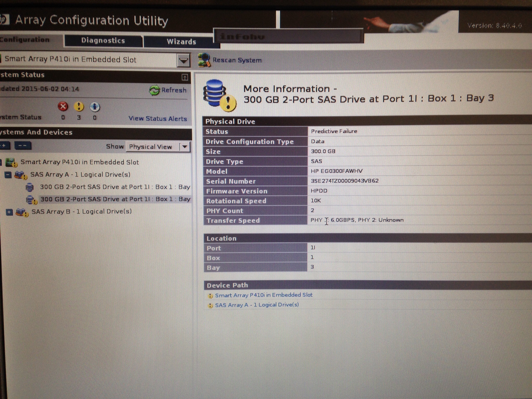Click the Rescan System magnifier icon
The image size is (532, 399).
pos(204,60)
